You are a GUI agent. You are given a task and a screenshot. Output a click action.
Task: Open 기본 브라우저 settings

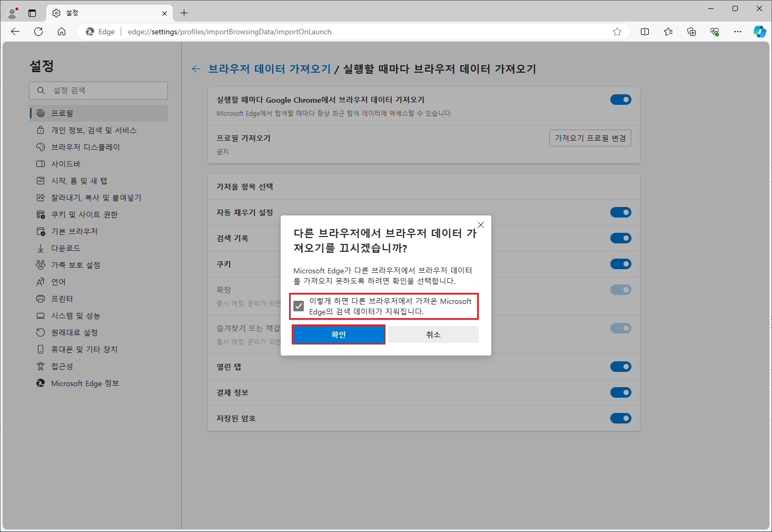click(99, 231)
